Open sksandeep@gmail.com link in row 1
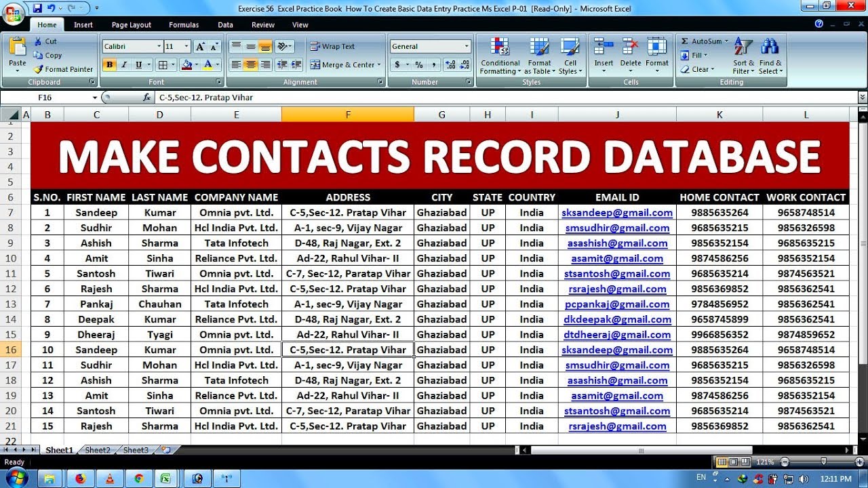Image resolution: width=868 pixels, height=488 pixels. pyautogui.click(x=617, y=213)
